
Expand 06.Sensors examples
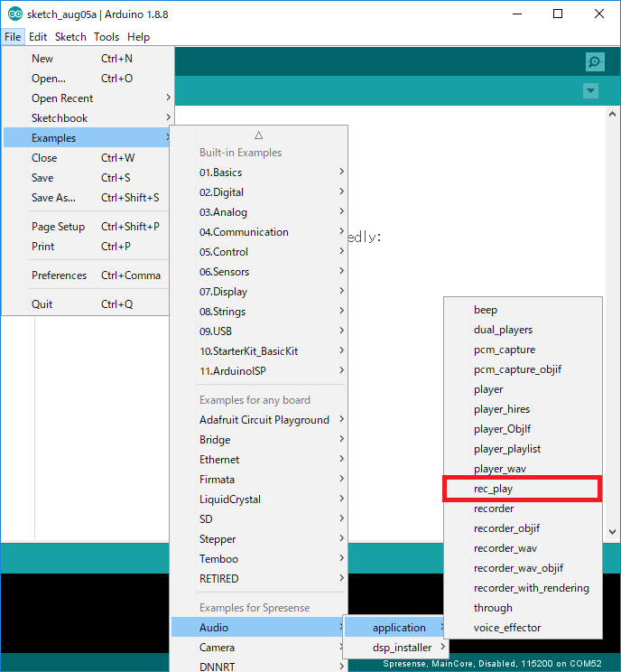(x=259, y=272)
